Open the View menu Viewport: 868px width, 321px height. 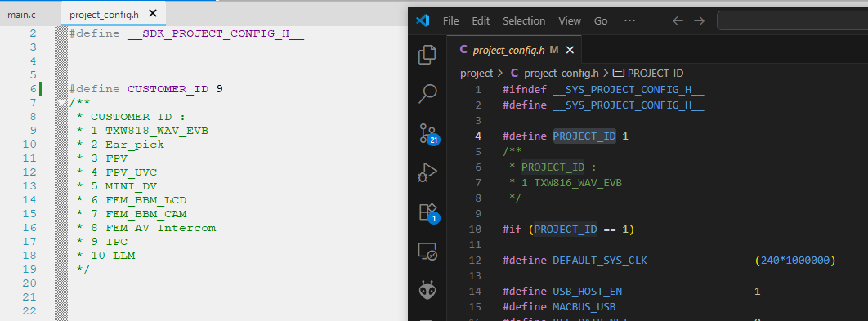570,21
